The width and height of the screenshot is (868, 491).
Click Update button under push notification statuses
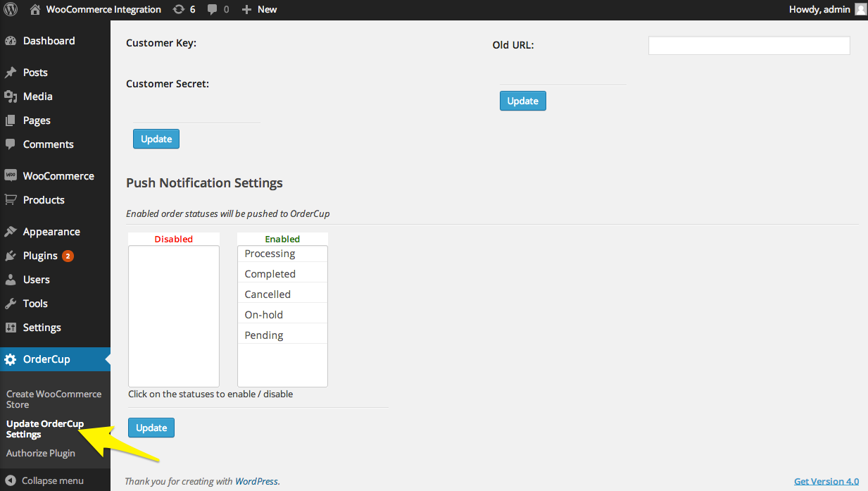click(x=151, y=428)
